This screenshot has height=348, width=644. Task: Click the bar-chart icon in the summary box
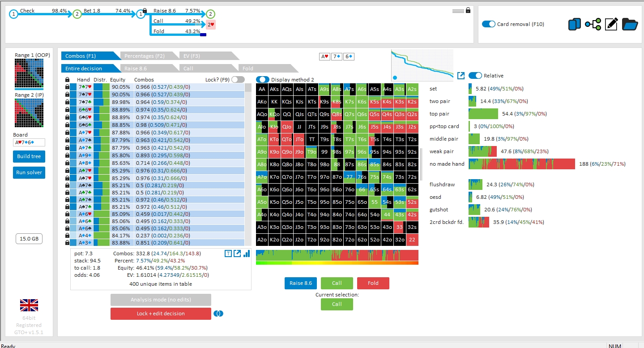[x=246, y=253]
